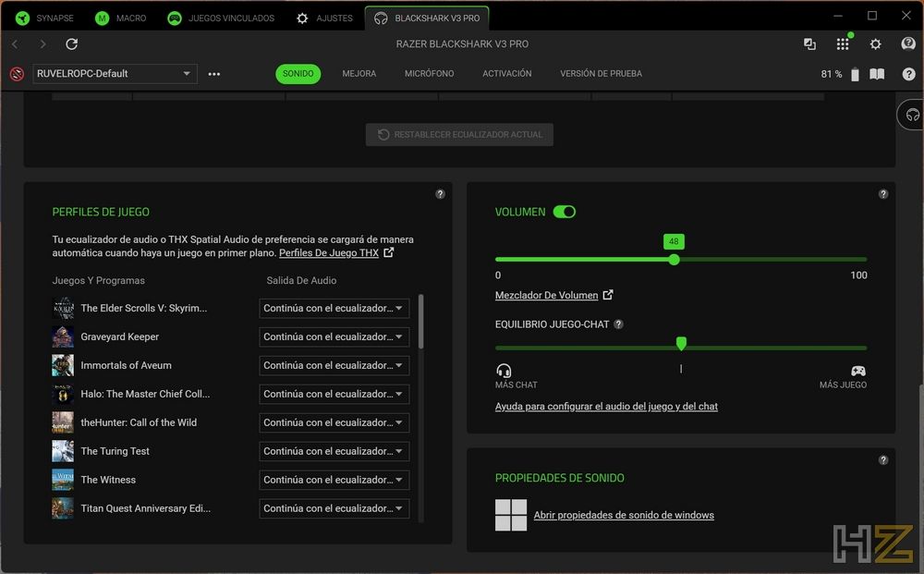Check the battery level icon

pos(855,74)
